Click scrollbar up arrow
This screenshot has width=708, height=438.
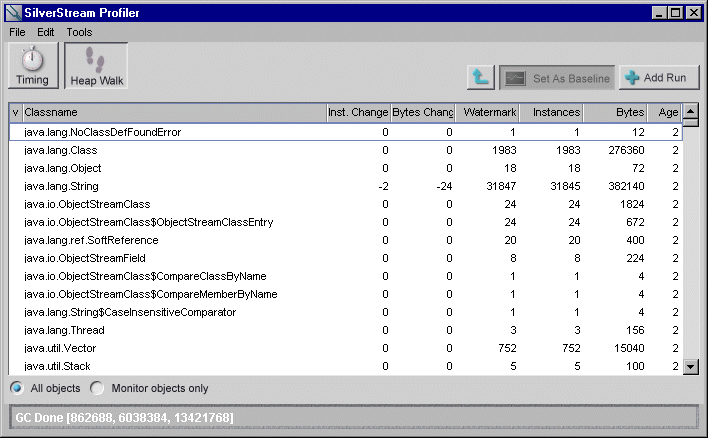tap(690, 111)
